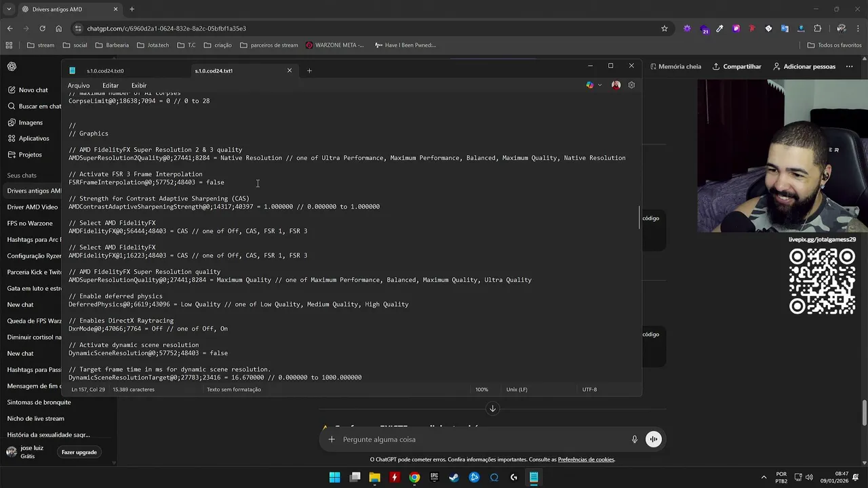Close the s.1.0.cod24.txt1 tab
This screenshot has height=488, width=868.
pyautogui.click(x=290, y=70)
